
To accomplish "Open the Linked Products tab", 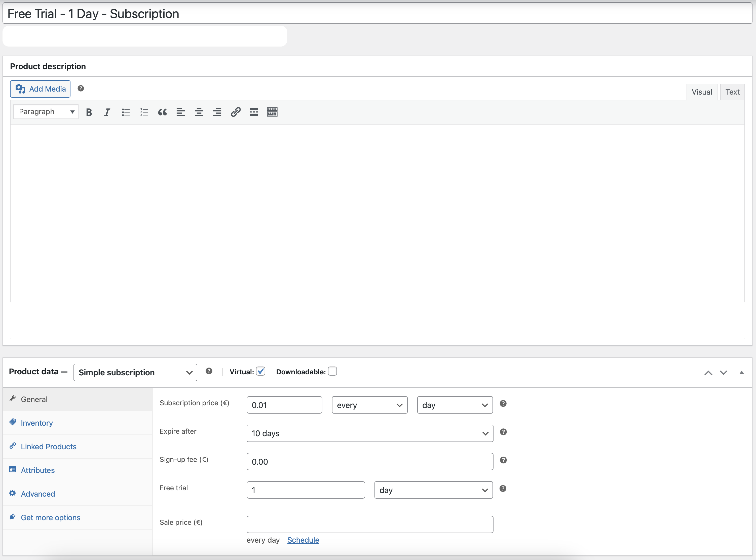I will click(78, 447).
